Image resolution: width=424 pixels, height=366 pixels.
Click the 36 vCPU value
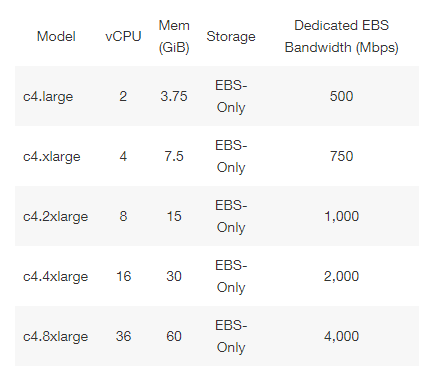point(123,336)
